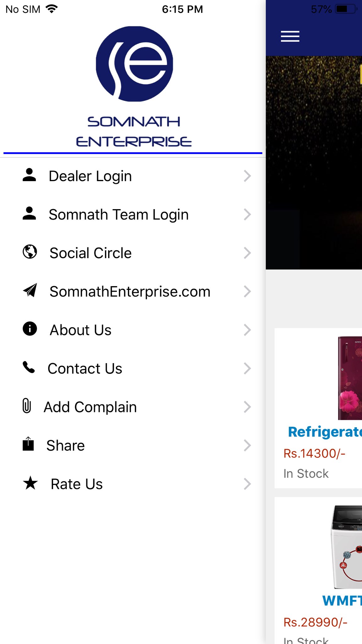Tap the hamburger menu icon

pyautogui.click(x=290, y=36)
